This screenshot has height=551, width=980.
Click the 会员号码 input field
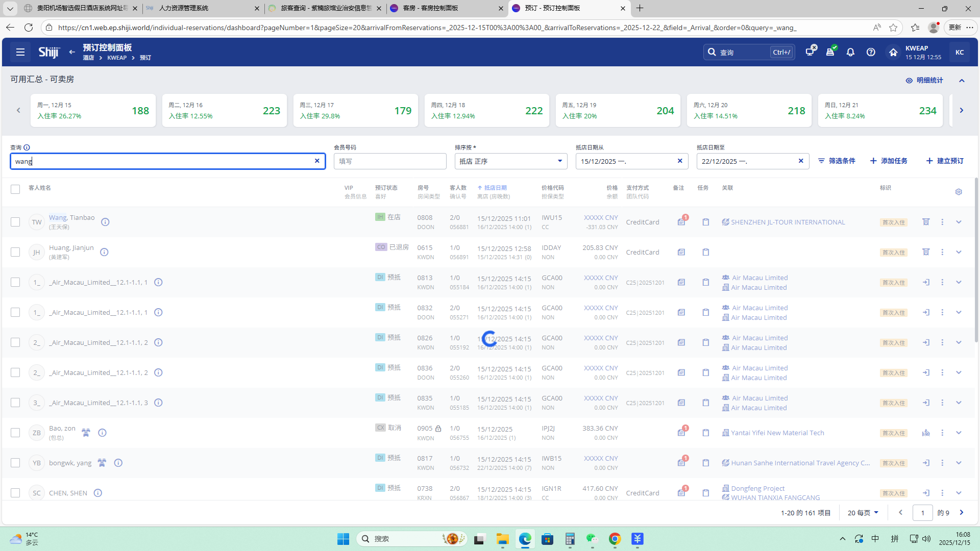pos(390,161)
